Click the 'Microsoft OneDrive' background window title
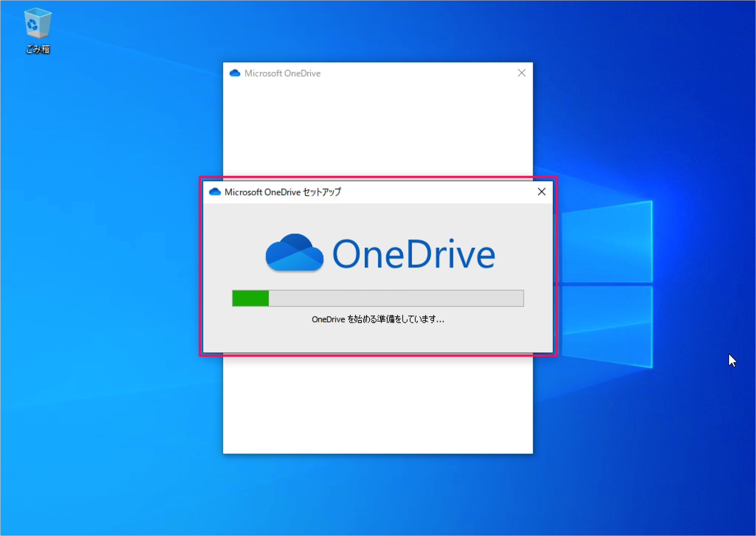Viewport: 756px width, 536px height. click(x=282, y=74)
